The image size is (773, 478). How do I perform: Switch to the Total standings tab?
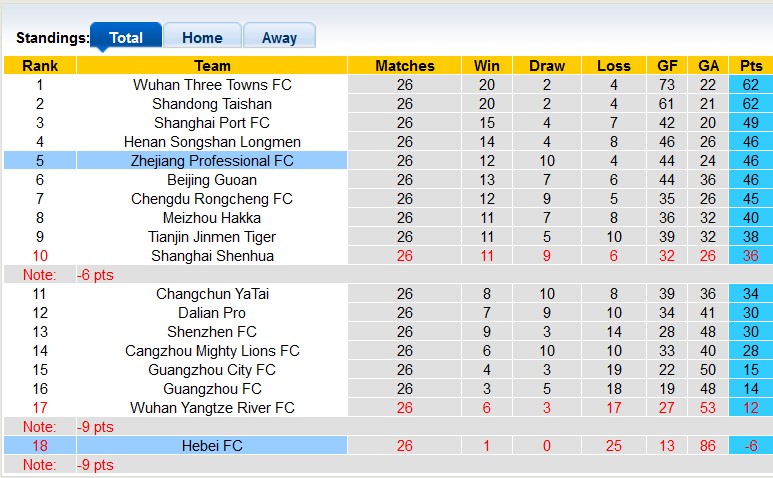pyautogui.click(x=126, y=38)
